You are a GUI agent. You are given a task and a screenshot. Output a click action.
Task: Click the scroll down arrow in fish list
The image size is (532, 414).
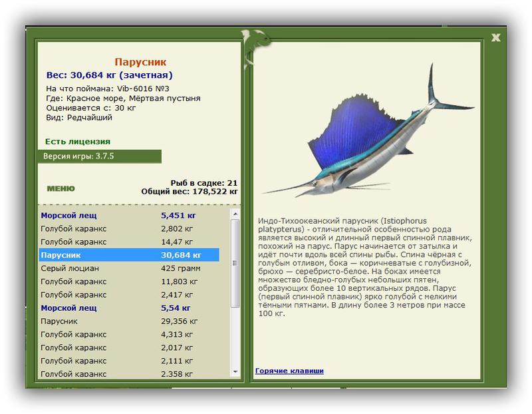point(235,372)
